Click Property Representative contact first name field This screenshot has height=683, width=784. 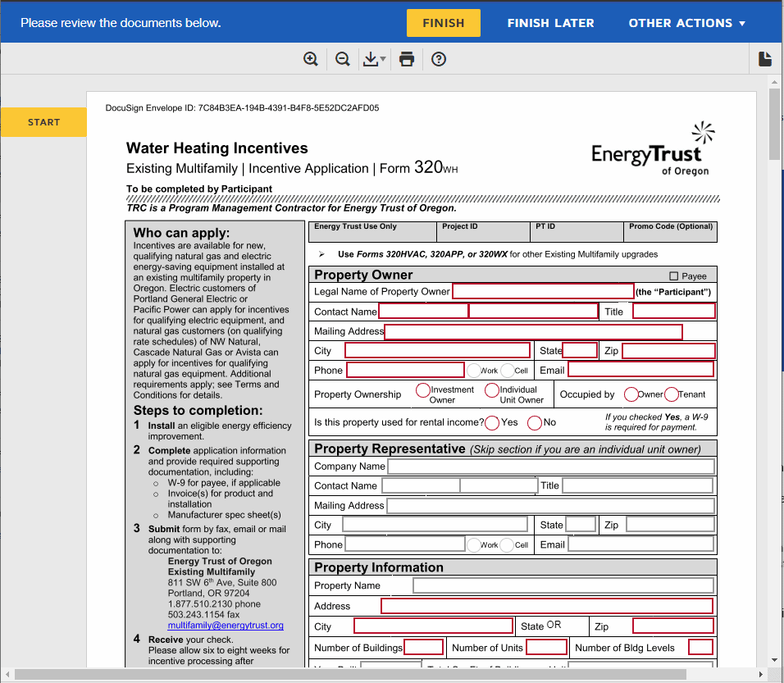421,485
